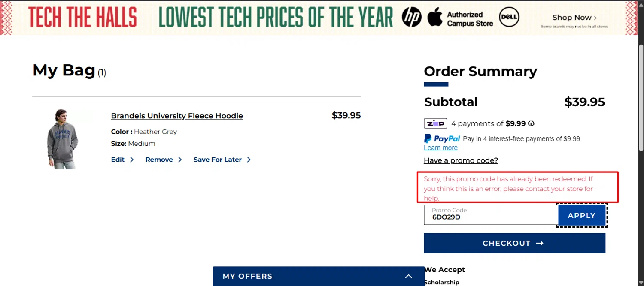The width and height of the screenshot is (644, 286).
Task: Edit the hoodie item options
Action: (118, 160)
